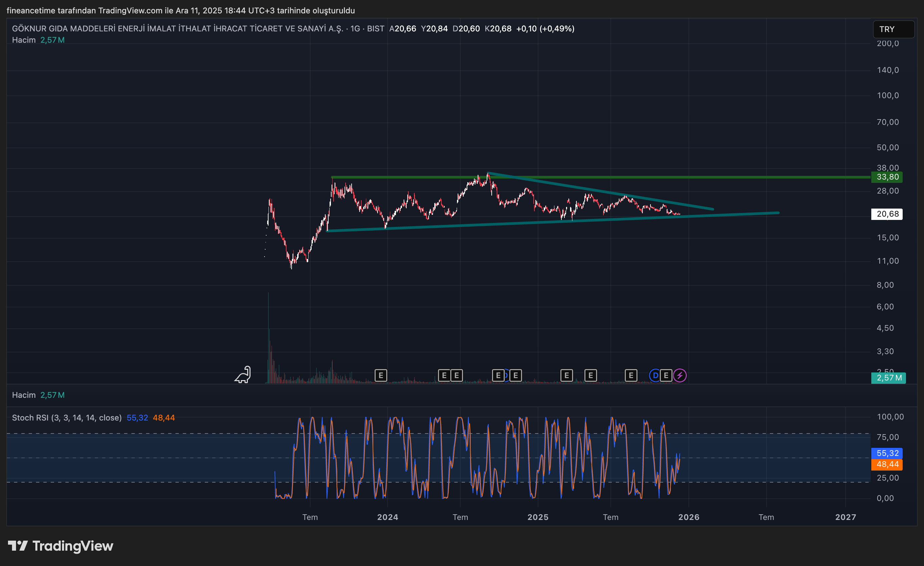Click the orange 48,44 Stoch RSI tag

click(x=887, y=464)
